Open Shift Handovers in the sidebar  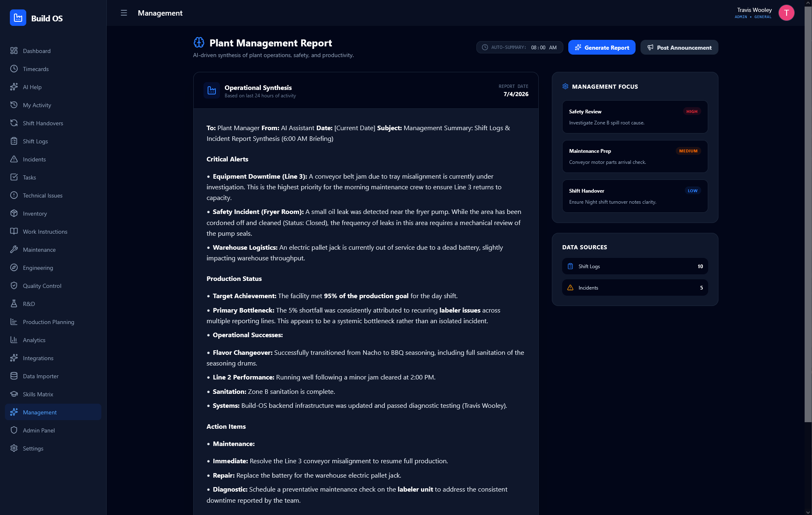tap(53, 123)
